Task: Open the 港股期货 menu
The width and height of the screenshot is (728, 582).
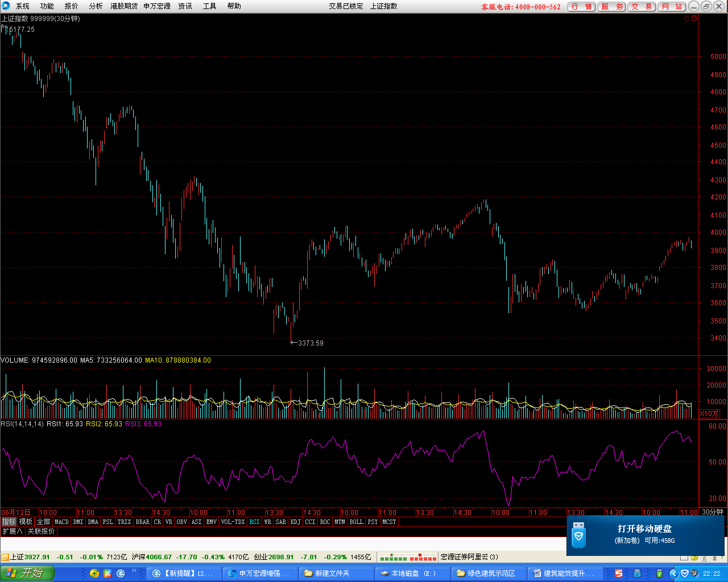Action: click(124, 6)
